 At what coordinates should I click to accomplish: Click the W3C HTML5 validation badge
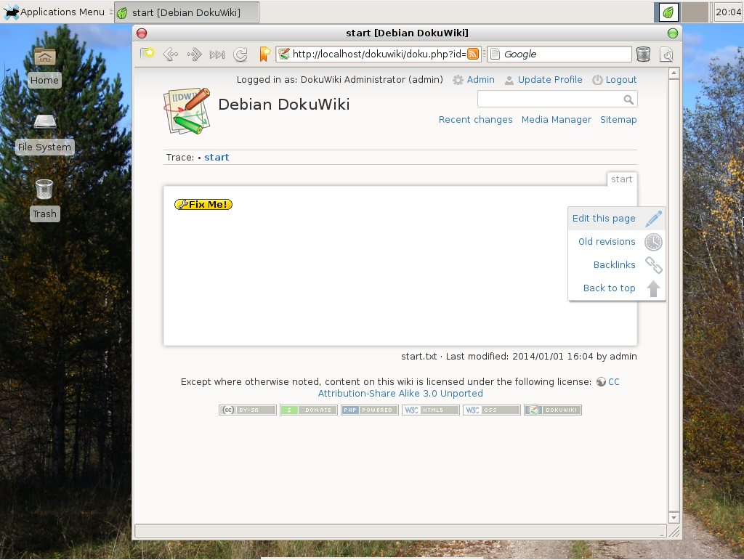pyautogui.click(x=430, y=410)
